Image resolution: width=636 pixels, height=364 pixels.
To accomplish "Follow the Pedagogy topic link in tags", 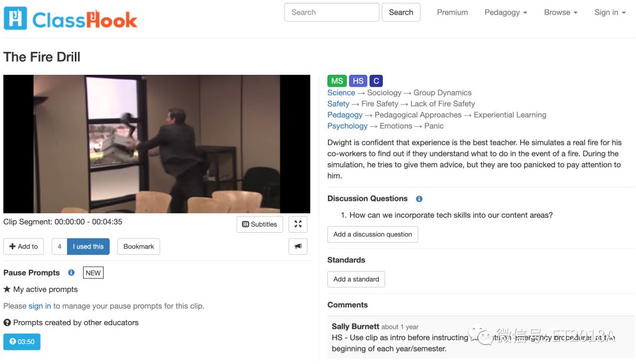I will click(x=344, y=115).
